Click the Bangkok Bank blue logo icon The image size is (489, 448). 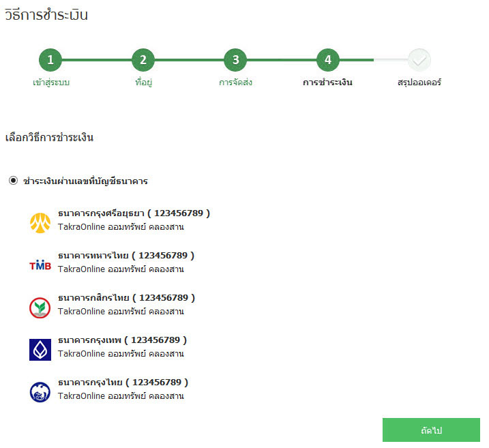(40, 350)
